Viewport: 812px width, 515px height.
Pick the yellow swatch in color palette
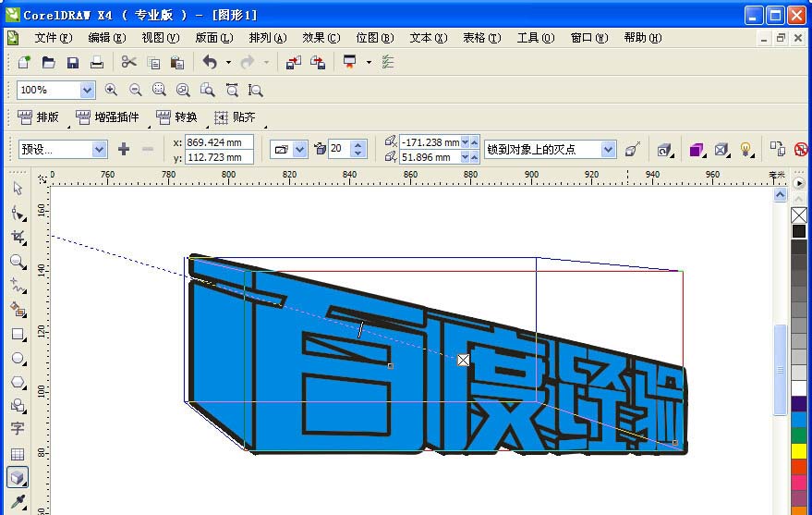[799, 451]
